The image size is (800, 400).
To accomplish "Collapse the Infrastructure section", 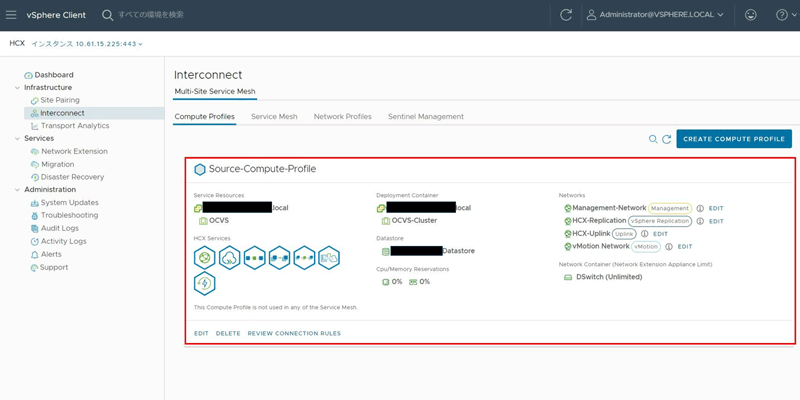I will click(17, 87).
